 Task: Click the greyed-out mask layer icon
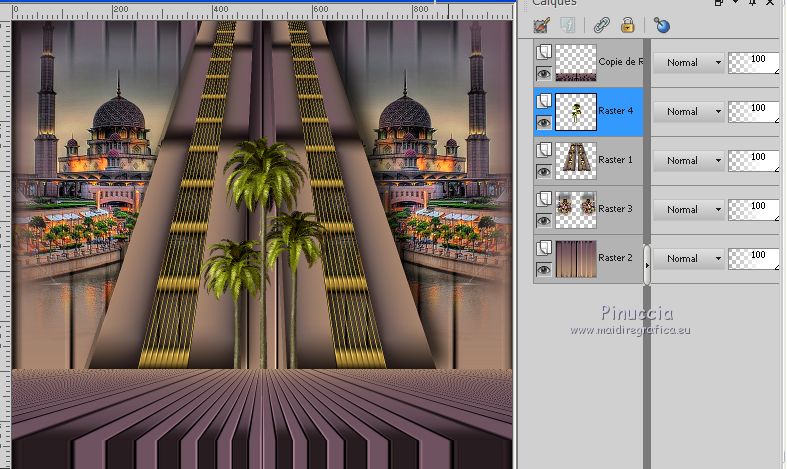point(568,25)
